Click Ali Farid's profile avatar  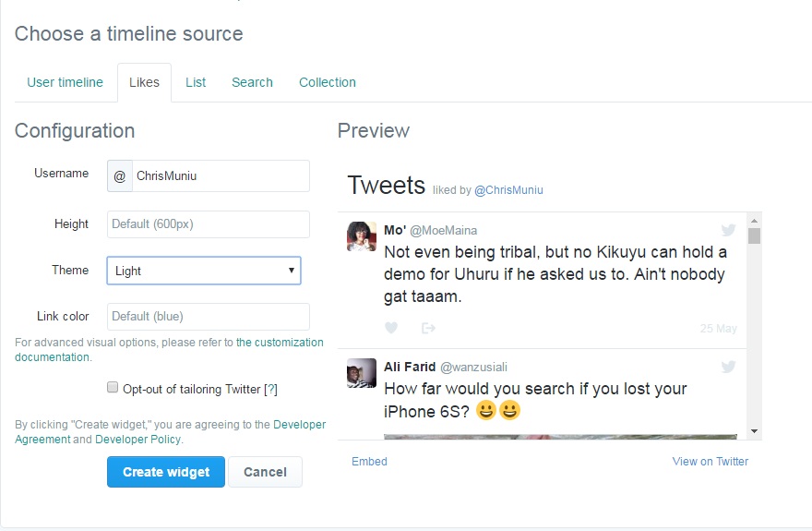[361, 373]
